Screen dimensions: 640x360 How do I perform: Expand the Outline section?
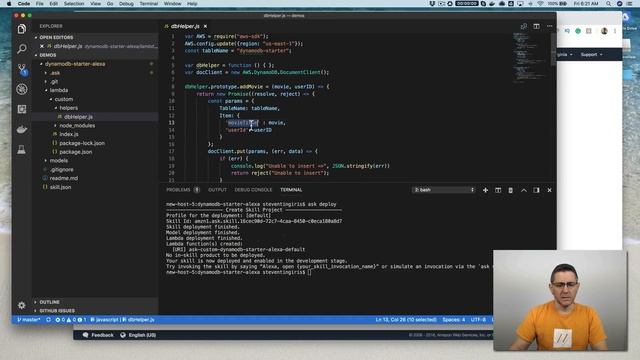49,302
